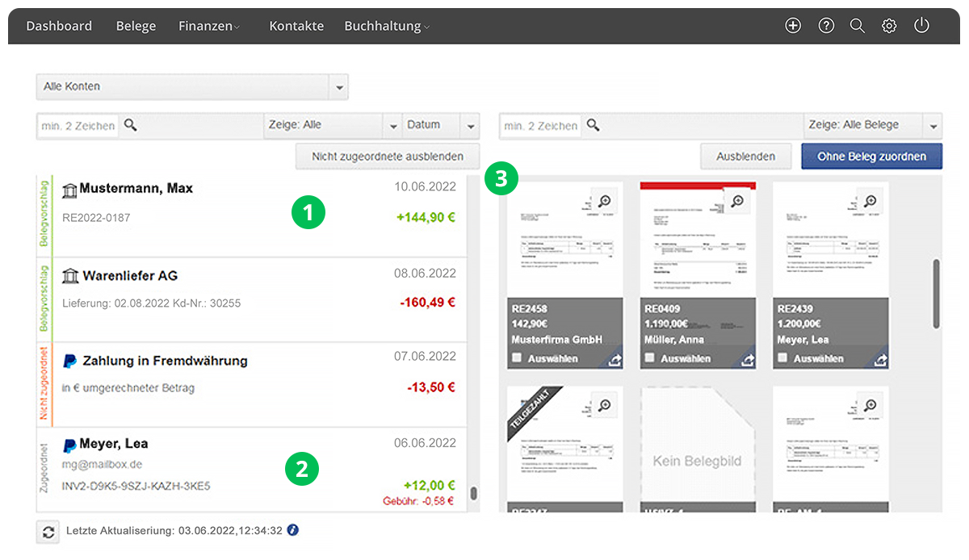The height and width of the screenshot is (560, 969).
Task: Click the receipts panel vertical scrollbar
Action: 936,293
